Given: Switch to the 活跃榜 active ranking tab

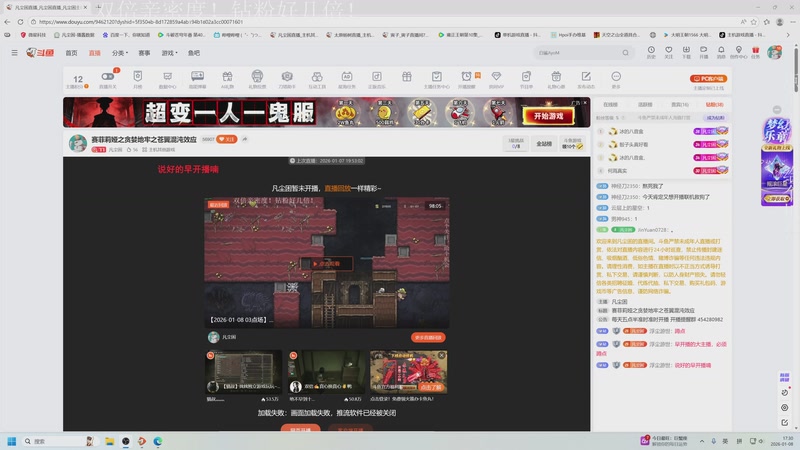Looking at the screenshot, I should [645, 105].
